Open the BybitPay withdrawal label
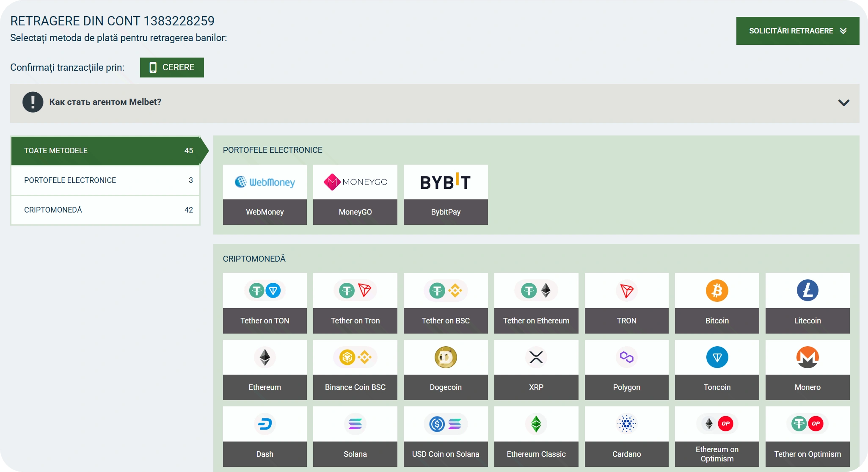The image size is (868, 472). point(446,212)
